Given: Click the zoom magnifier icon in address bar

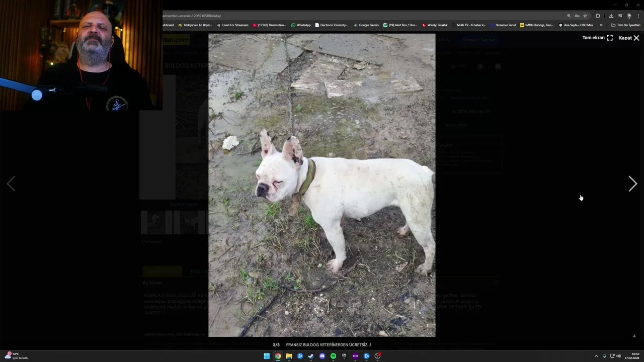Looking at the screenshot, I should tap(569, 16).
